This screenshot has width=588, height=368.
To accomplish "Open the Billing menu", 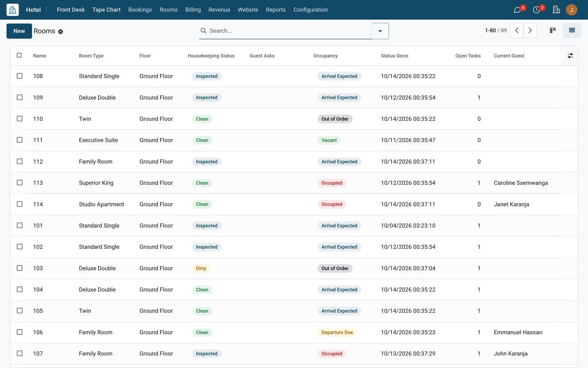I will (x=193, y=10).
